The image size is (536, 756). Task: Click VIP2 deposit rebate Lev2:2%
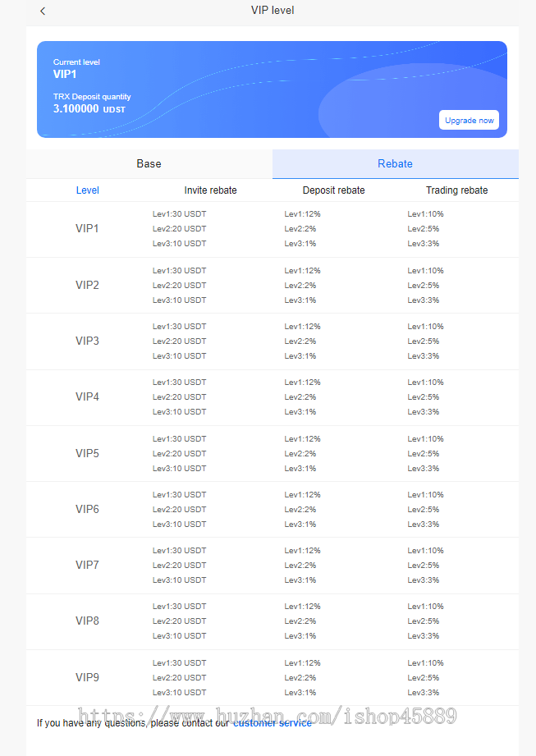[x=300, y=286]
